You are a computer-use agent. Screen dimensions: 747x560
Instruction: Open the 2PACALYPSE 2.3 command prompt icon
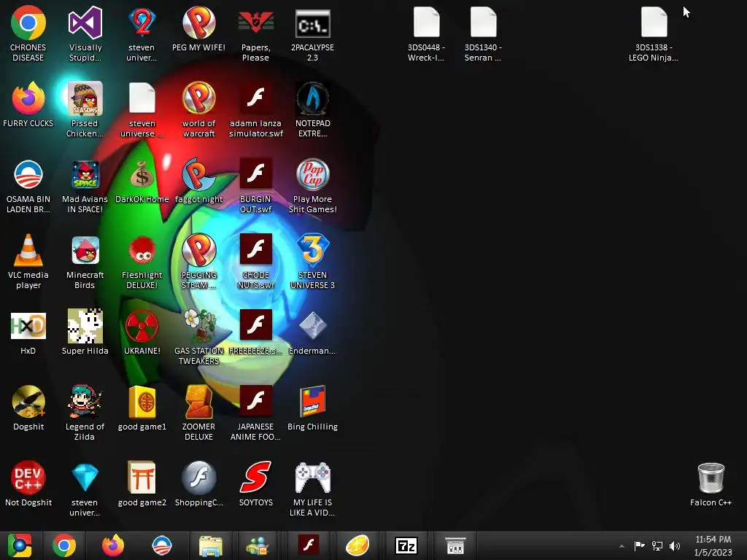tap(312, 34)
